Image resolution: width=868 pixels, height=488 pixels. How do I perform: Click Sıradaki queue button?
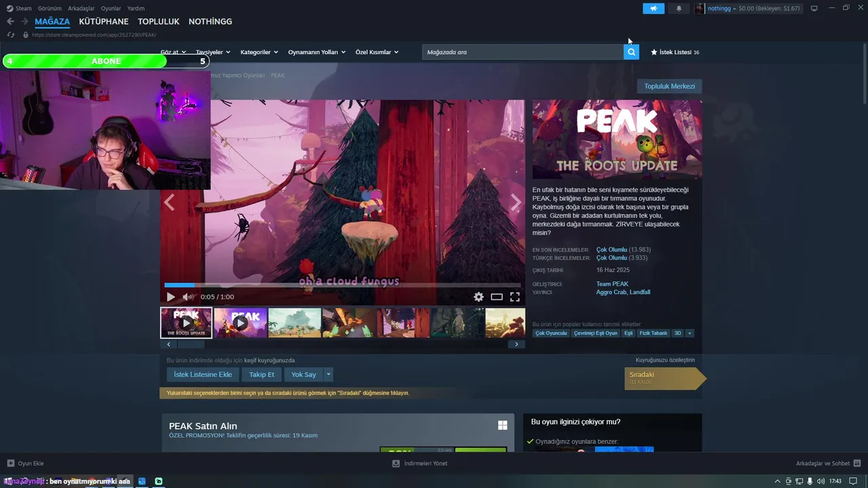click(x=665, y=378)
